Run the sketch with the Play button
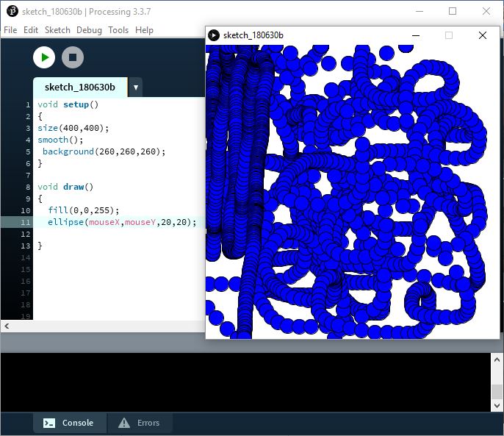The height and width of the screenshot is (436, 504). 44,57
